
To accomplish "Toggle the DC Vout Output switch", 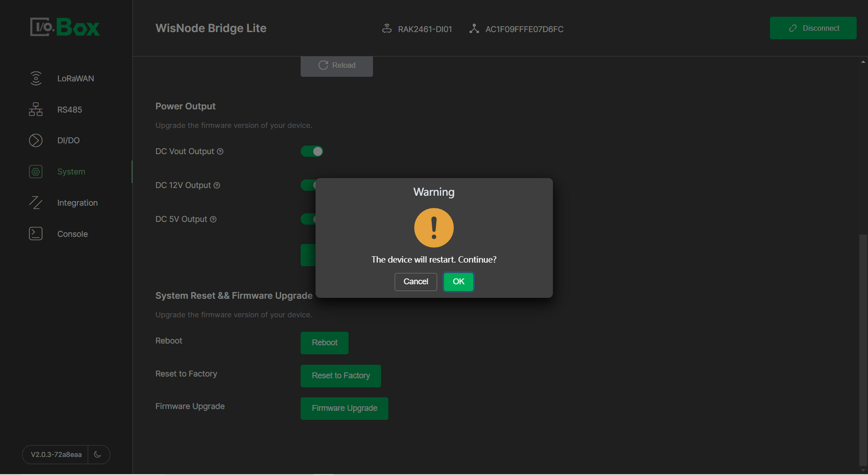I will (x=312, y=151).
